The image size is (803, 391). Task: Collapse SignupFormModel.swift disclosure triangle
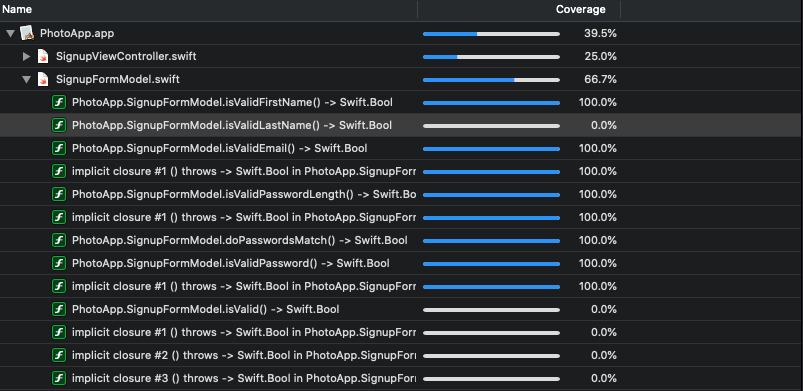click(27, 79)
